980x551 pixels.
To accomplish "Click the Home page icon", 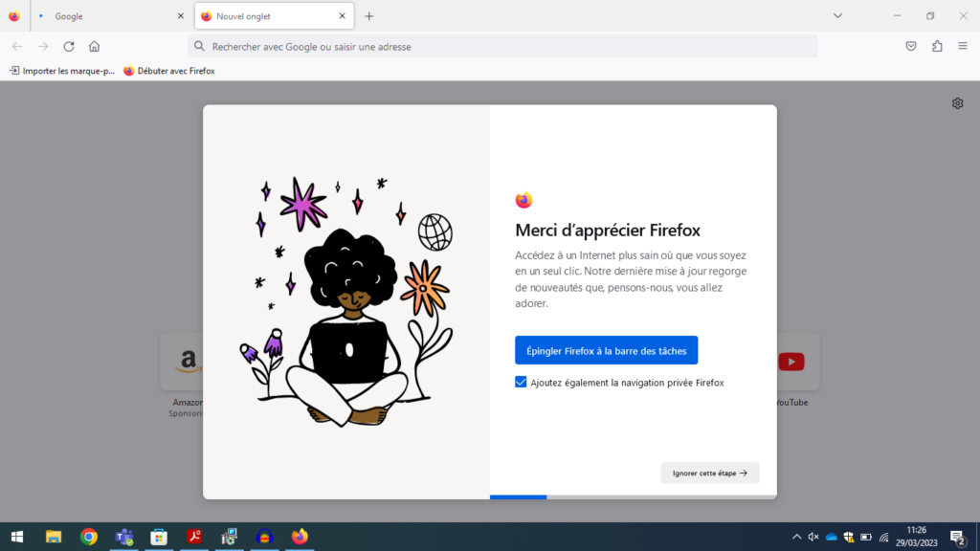I will (94, 46).
